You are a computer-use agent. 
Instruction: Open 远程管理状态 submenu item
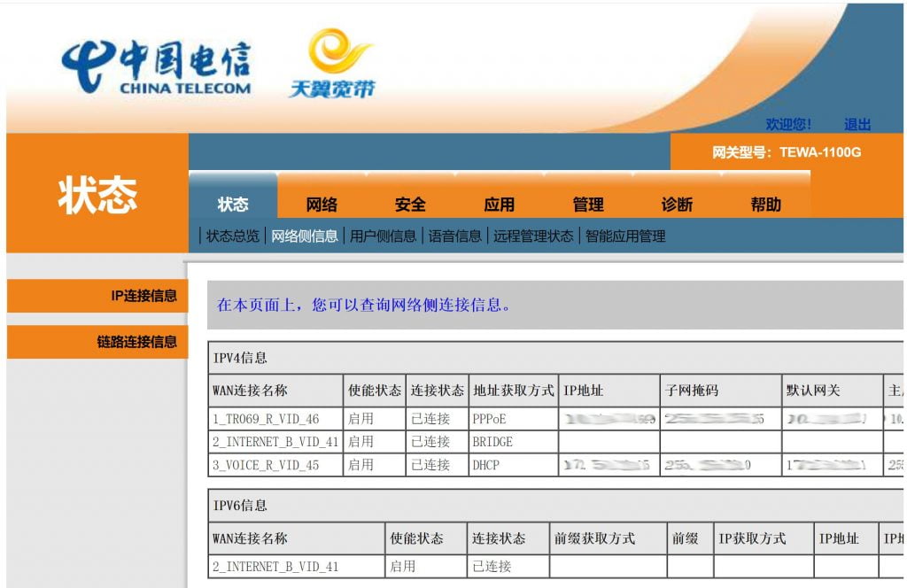pos(533,236)
